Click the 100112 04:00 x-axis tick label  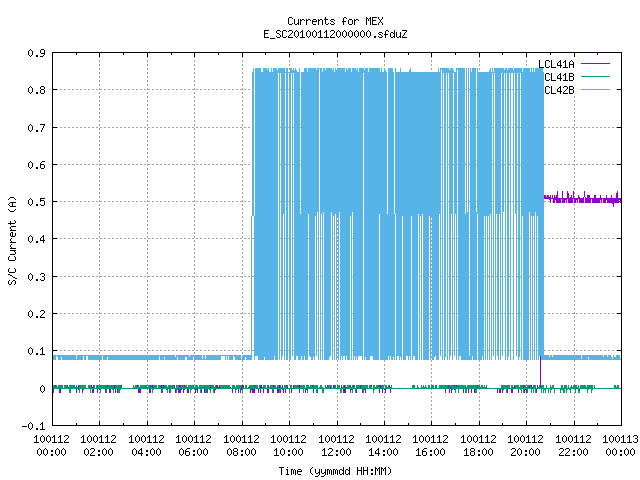147,446
